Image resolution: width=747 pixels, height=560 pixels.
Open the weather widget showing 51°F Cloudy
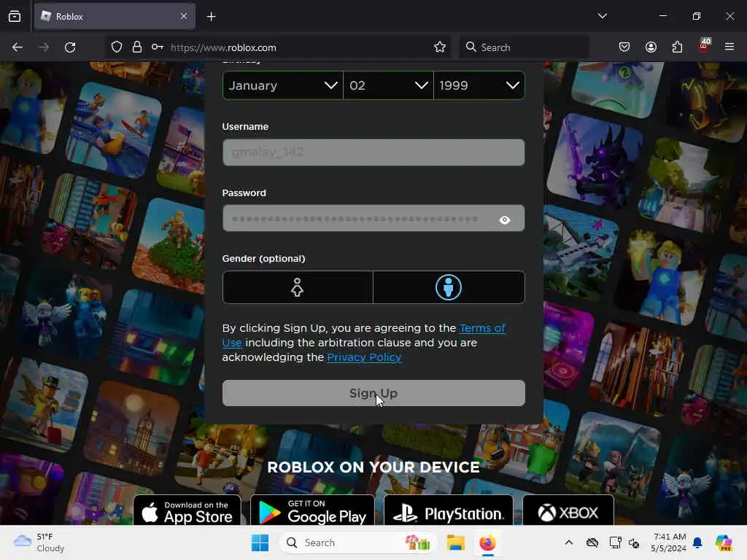coord(39,542)
